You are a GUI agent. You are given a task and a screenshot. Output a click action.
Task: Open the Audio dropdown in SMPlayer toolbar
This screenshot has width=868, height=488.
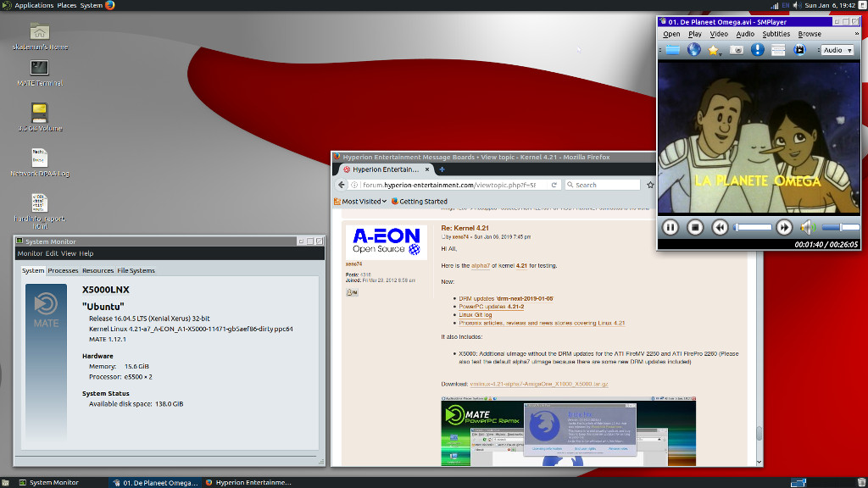[x=837, y=50]
